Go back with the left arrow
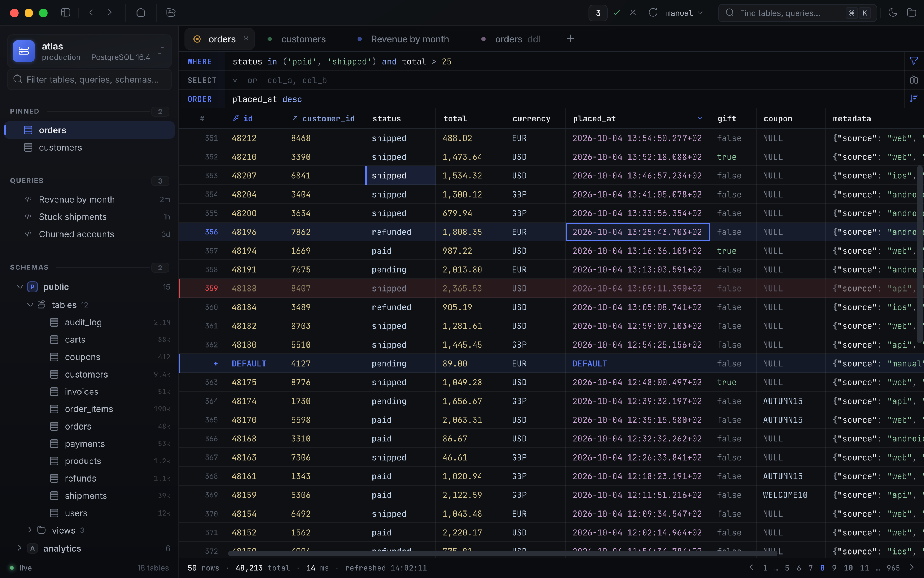The image size is (924, 578). pyautogui.click(x=91, y=13)
